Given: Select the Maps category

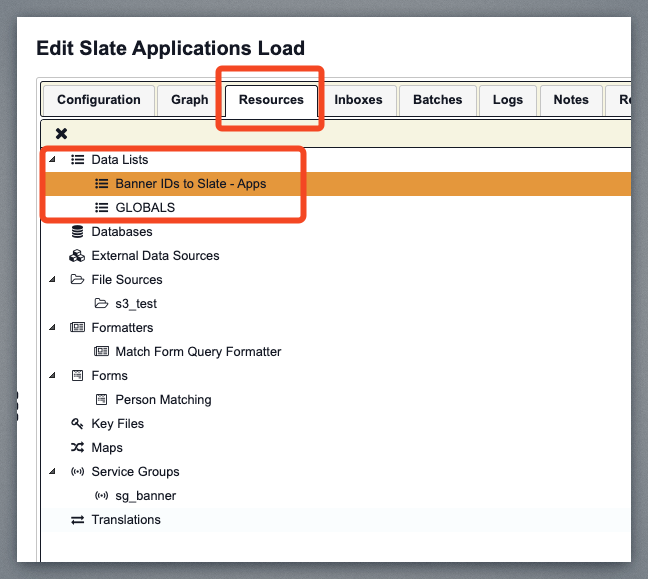Looking at the screenshot, I should (x=107, y=448).
